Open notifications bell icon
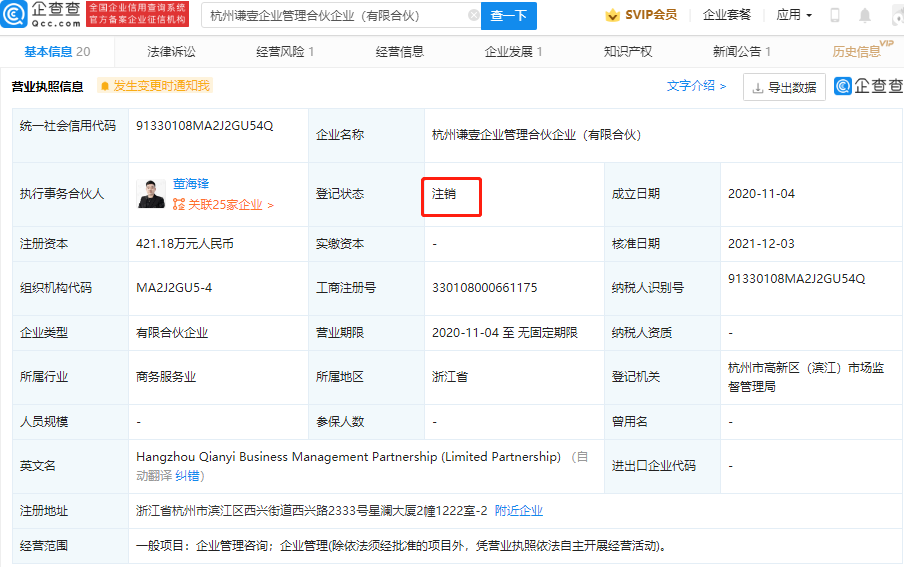904x567 pixels. click(x=864, y=16)
